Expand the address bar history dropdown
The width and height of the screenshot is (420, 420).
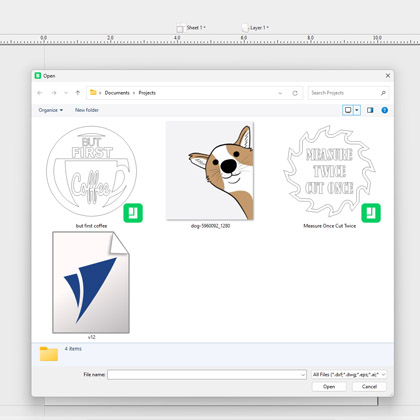pos(280,93)
